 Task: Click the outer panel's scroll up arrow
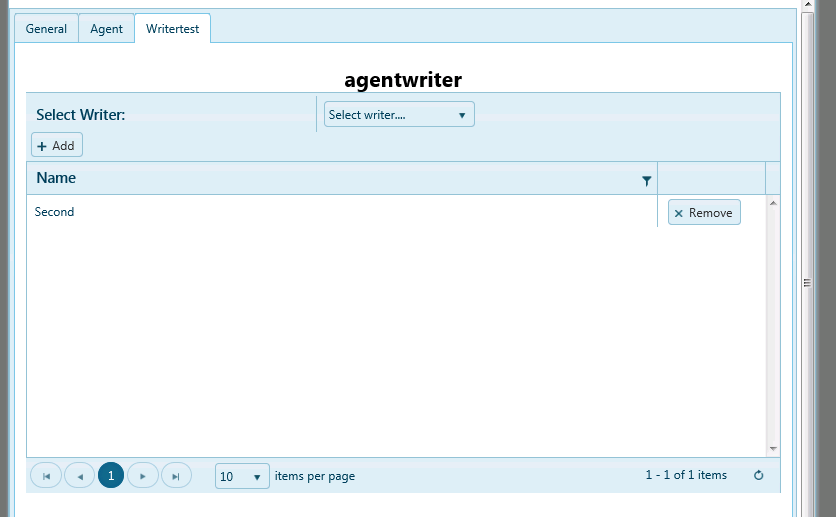click(808, 6)
